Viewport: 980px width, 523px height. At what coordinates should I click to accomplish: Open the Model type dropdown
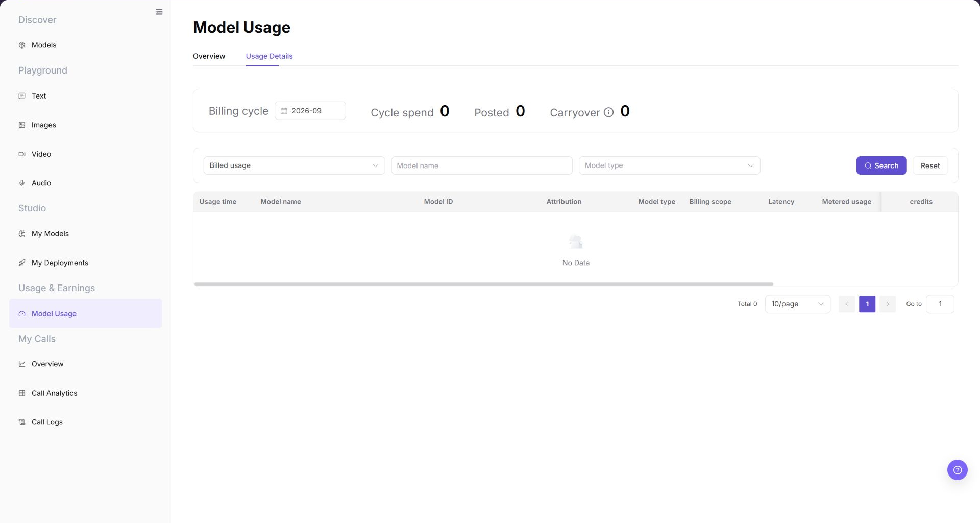click(x=669, y=165)
